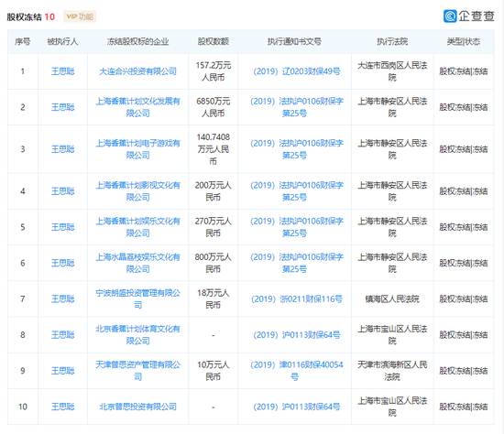This screenshot has height=434, width=504.
Task: Open 王思聪 link in row 9
Action: 62,371
